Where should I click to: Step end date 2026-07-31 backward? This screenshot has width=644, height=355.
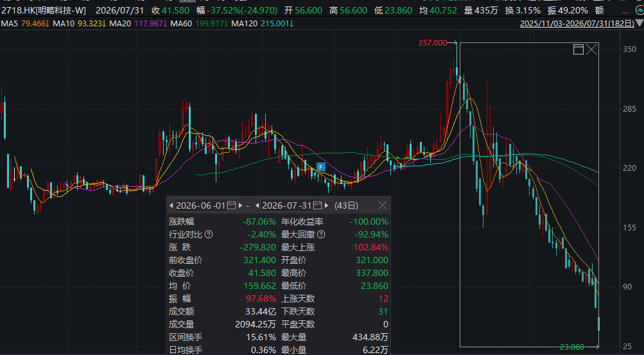pos(257,205)
